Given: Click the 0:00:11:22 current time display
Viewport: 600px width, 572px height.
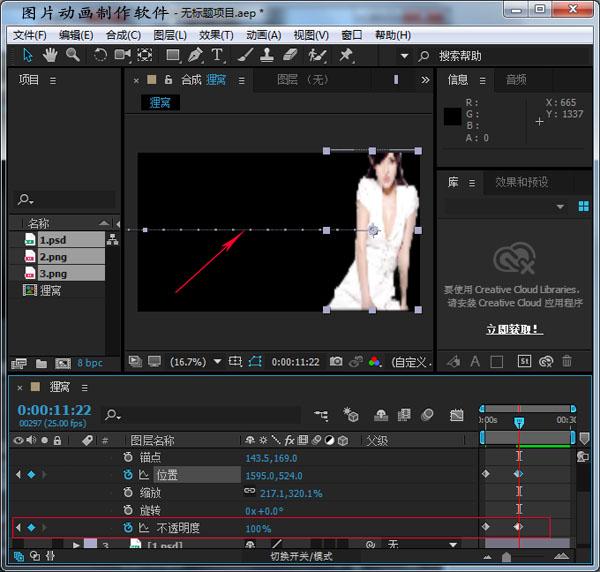Looking at the screenshot, I should tap(54, 410).
